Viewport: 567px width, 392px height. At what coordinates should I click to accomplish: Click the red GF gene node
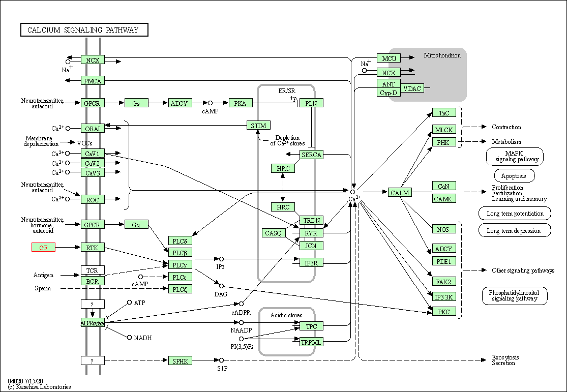(x=43, y=247)
